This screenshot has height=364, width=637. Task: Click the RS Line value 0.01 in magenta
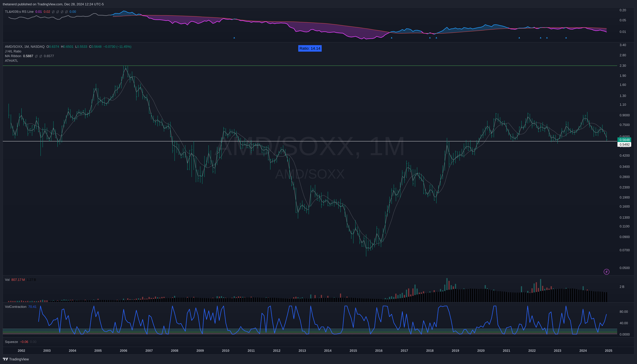point(39,12)
